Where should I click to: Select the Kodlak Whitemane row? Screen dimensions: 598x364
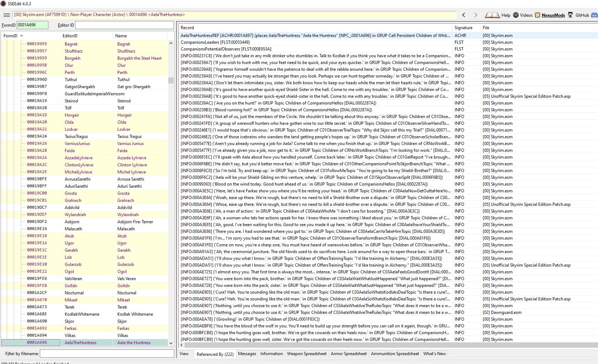[85, 314]
